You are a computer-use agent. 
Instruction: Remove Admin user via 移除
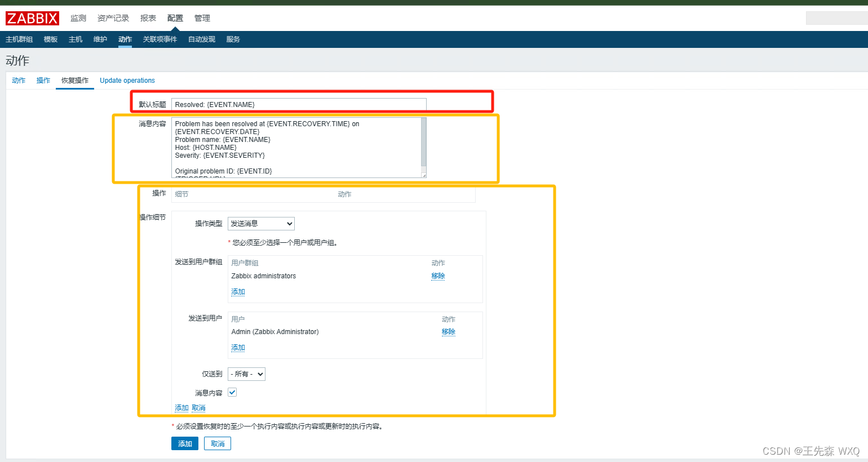coord(449,332)
